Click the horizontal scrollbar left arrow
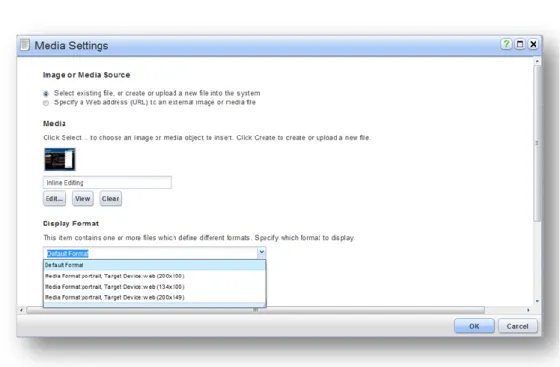The width and height of the screenshot is (560, 367). pyautogui.click(x=21, y=310)
